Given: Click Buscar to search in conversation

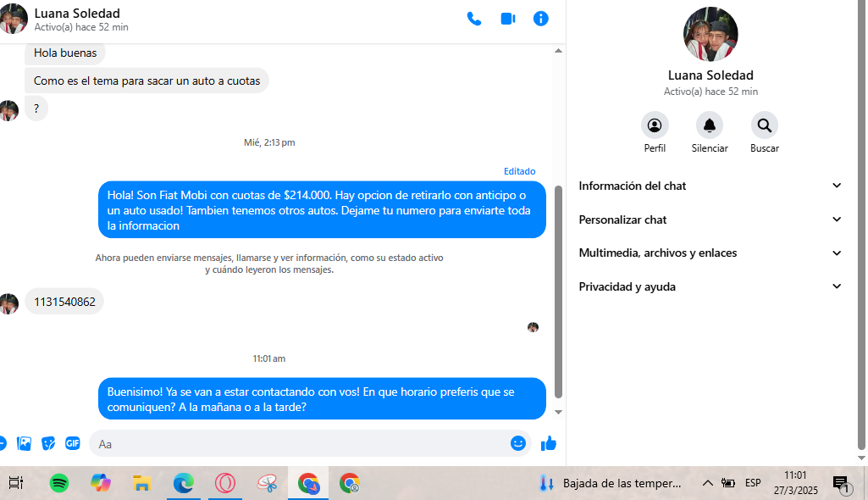Looking at the screenshot, I should pos(764,125).
